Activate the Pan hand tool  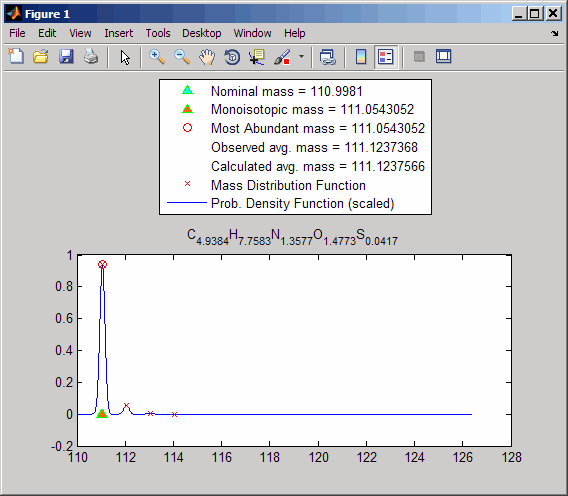coord(207,57)
